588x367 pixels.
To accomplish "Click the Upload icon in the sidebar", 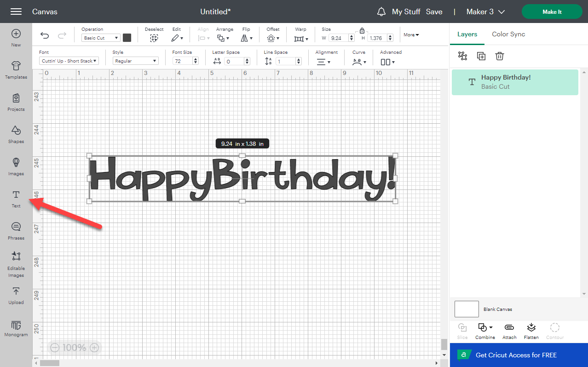I will tap(16, 296).
